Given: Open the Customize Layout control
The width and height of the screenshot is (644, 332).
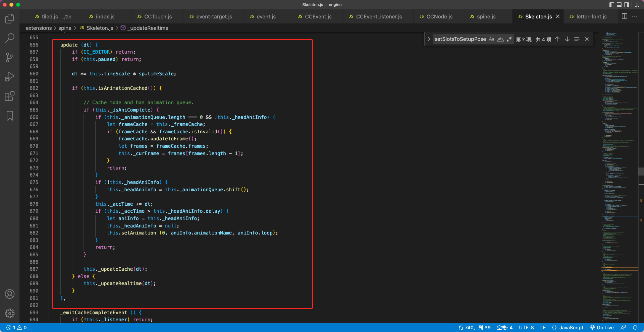Looking at the screenshot, I should click(x=637, y=5).
